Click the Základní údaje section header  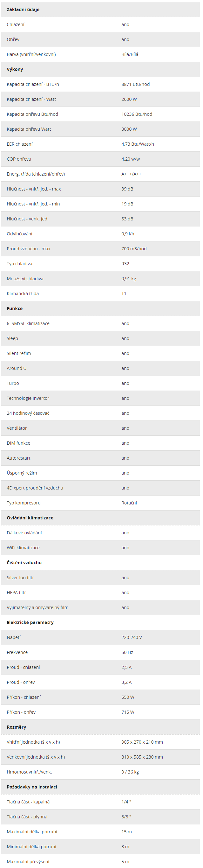pos(23,10)
